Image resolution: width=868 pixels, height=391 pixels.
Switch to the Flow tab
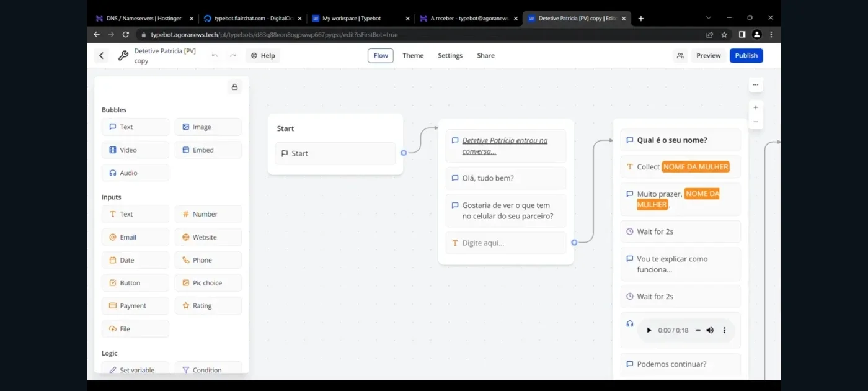(381, 56)
